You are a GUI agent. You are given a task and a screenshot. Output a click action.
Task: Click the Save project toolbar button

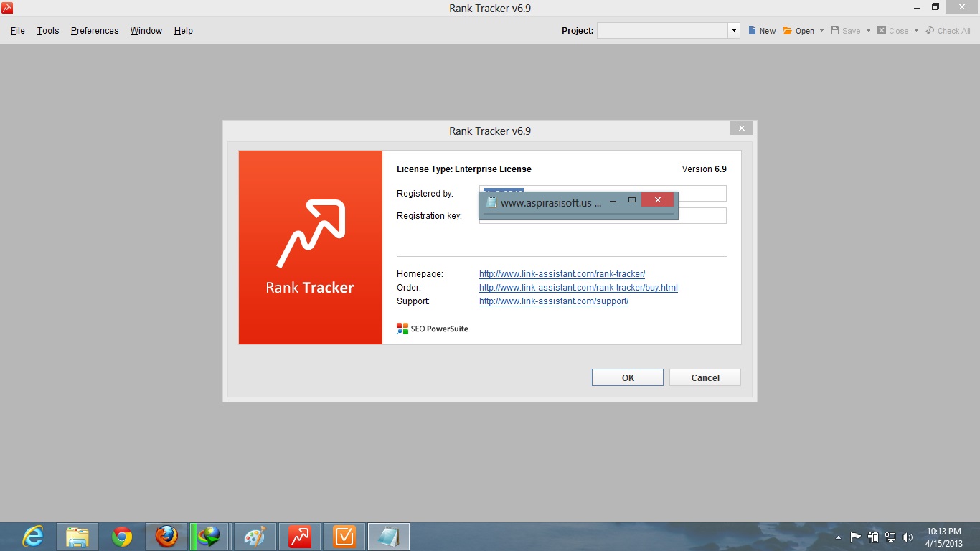point(845,31)
